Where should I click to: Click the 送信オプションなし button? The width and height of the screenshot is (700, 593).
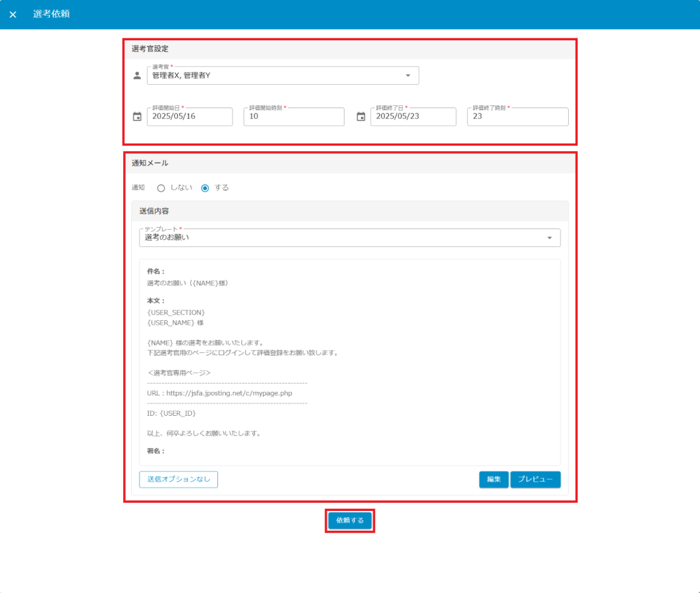pos(178,479)
